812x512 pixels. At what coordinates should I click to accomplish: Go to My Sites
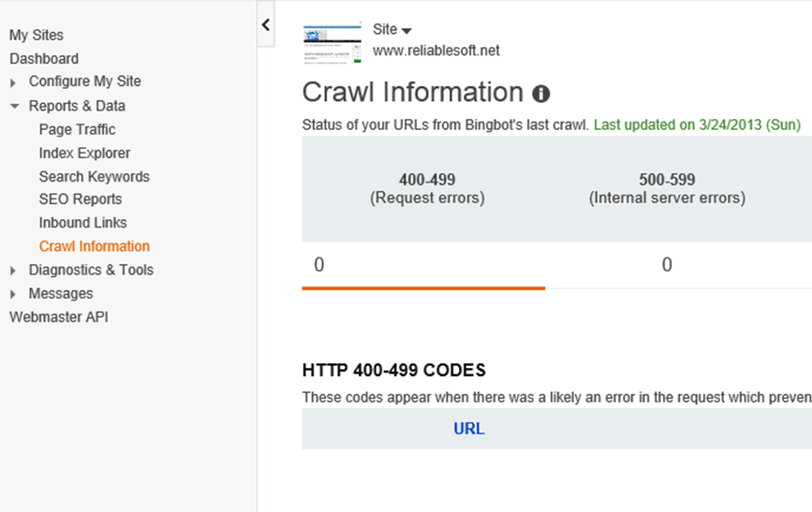click(x=37, y=36)
